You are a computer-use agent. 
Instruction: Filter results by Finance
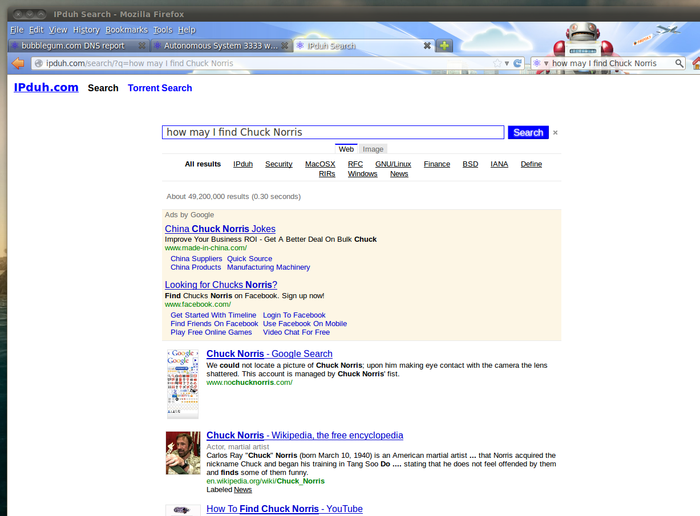pyautogui.click(x=437, y=164)
